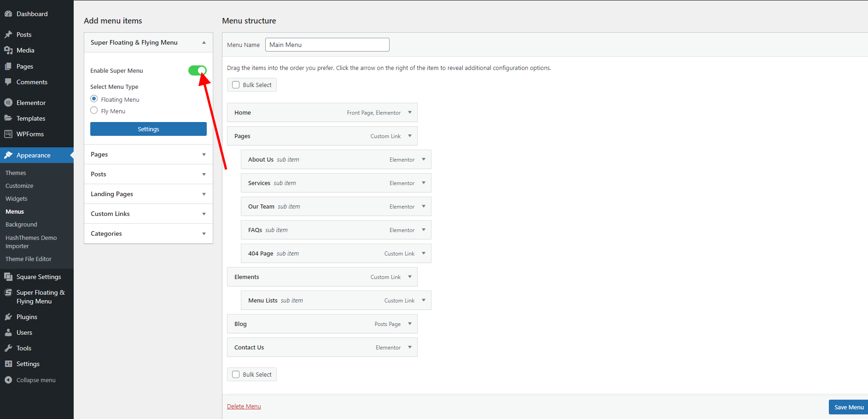Open HashThemes Demo Importer submenu
The image size is (868, 419).
tap(31, 242)
